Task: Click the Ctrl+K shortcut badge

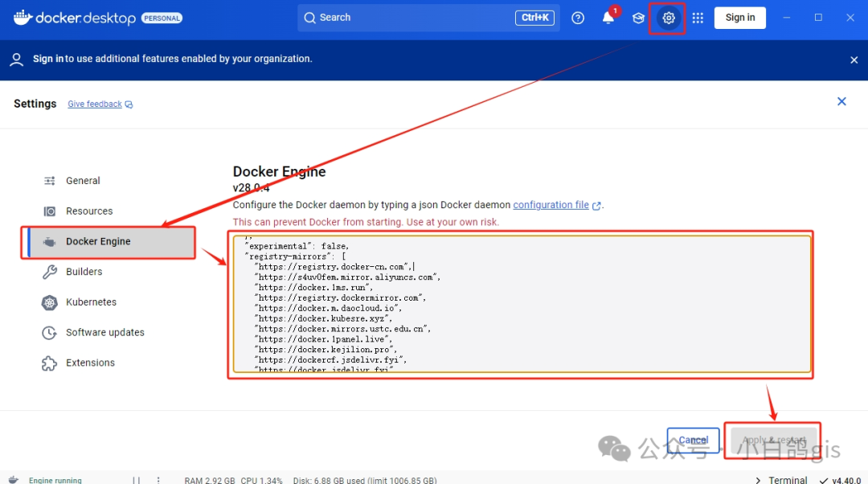Action: [x=534, y=18]
